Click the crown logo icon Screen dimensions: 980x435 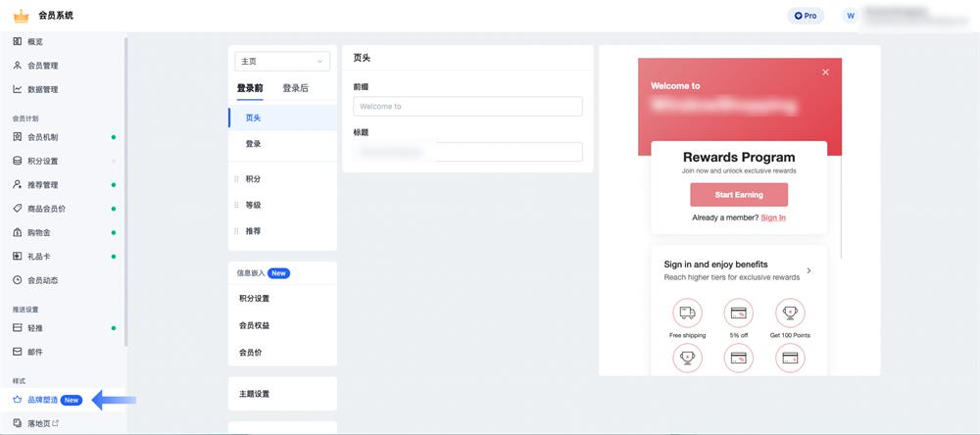pos(22,16)
